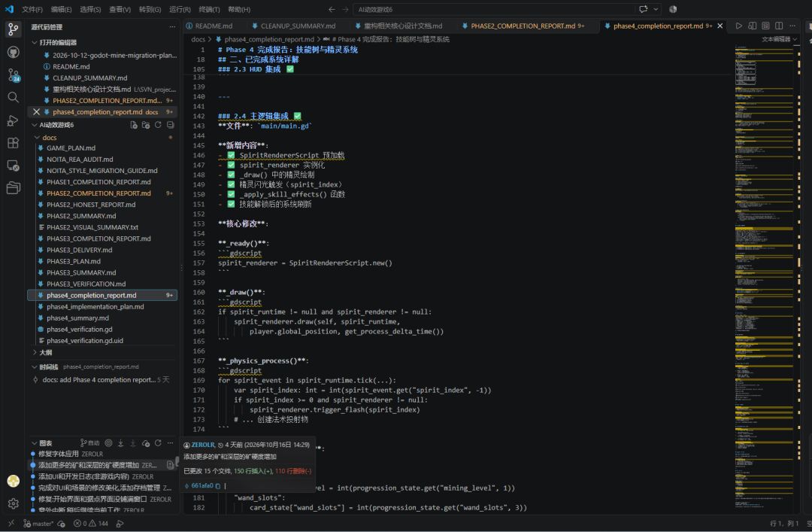812x532 pixels.
Task: Refresh the 图表 commit graph
Action: (158, 443)
